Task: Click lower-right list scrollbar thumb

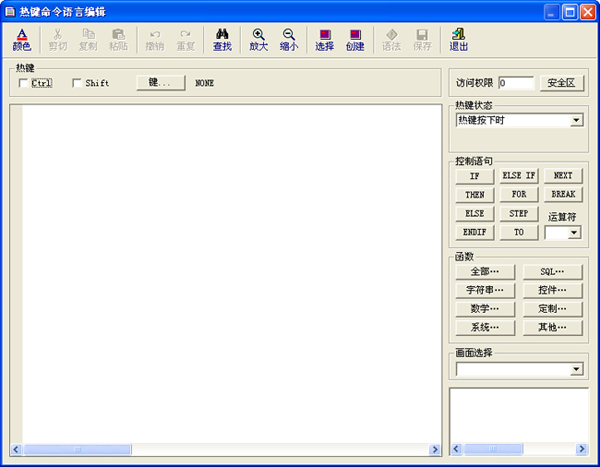Action: point(493,449)
